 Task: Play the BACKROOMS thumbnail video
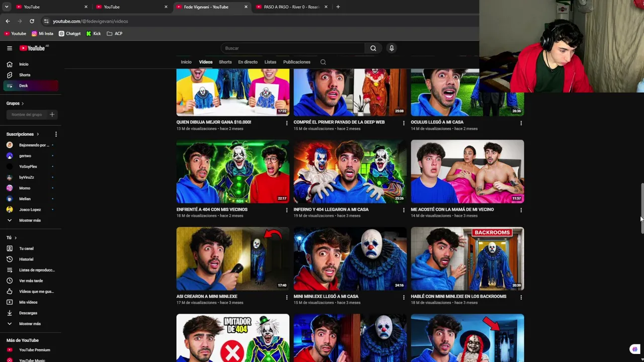[x=467, y=259]
